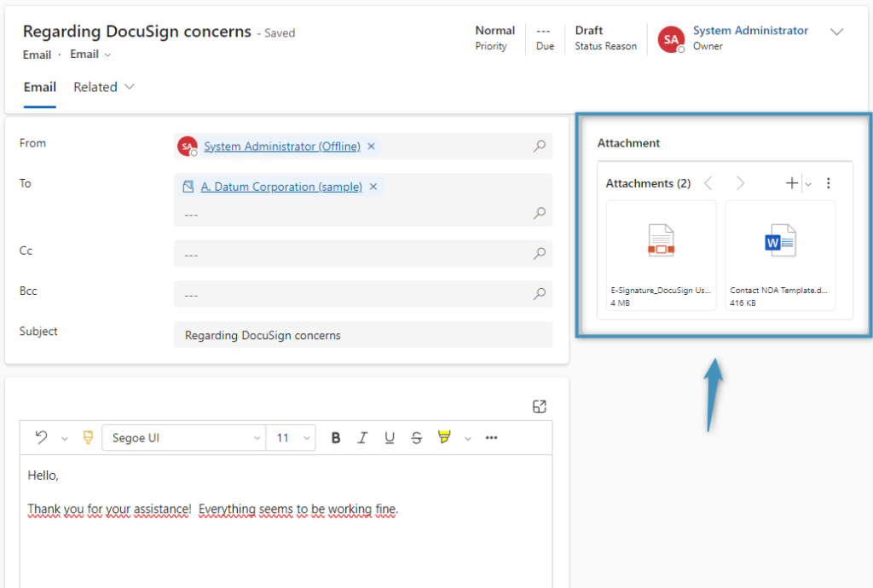
Task: Add a new attachment with plus
Action: coord(791,183)
